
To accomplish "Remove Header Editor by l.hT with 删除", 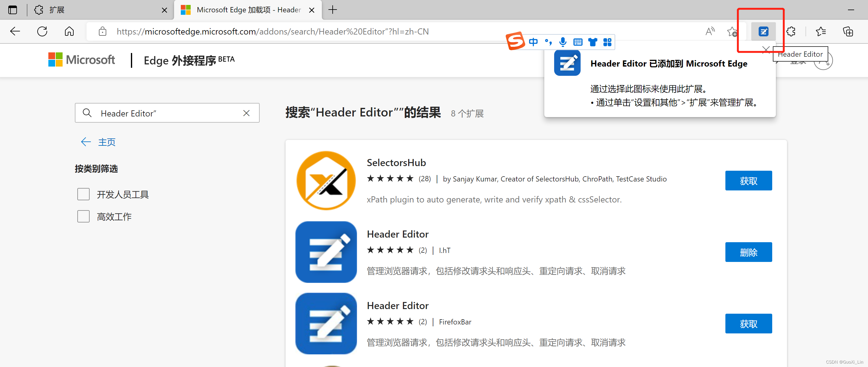I will tap(748, 252).
